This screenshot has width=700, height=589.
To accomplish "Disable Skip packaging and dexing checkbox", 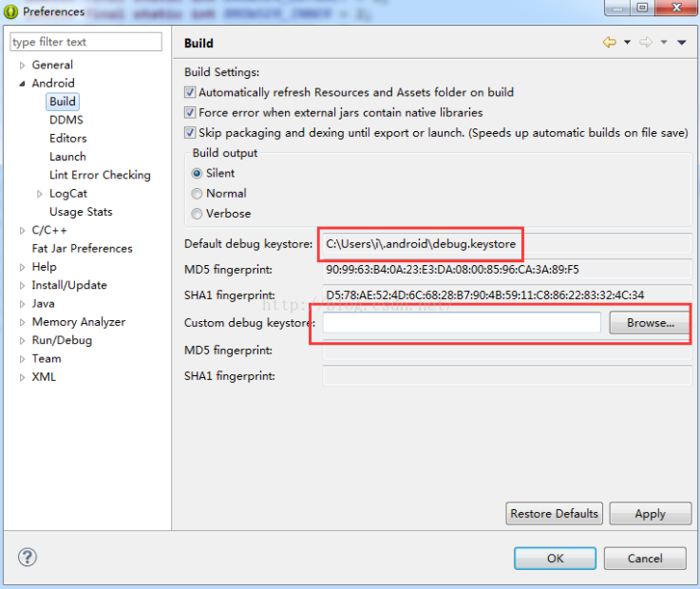I will [x=191, y=133].
